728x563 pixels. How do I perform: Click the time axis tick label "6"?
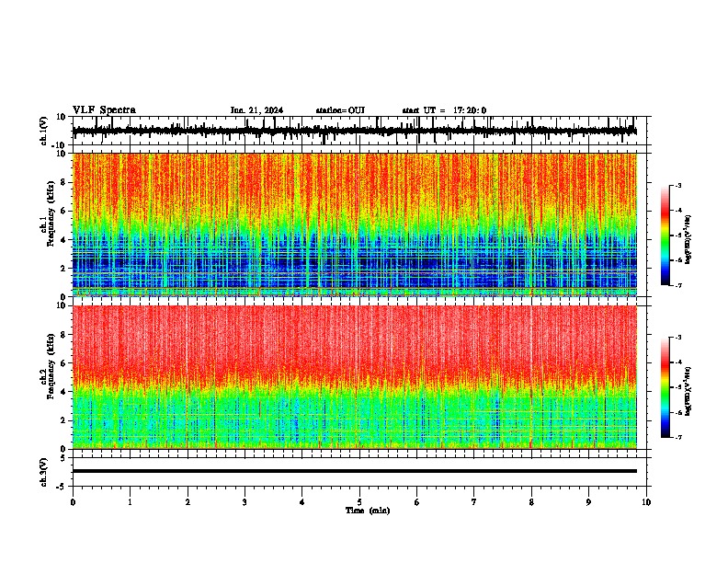417,502
